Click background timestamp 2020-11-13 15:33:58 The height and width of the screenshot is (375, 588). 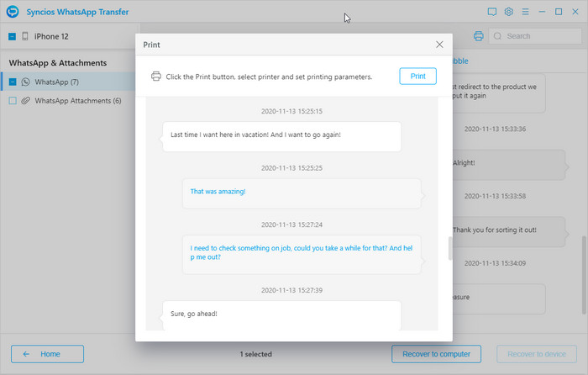[495, 196]
